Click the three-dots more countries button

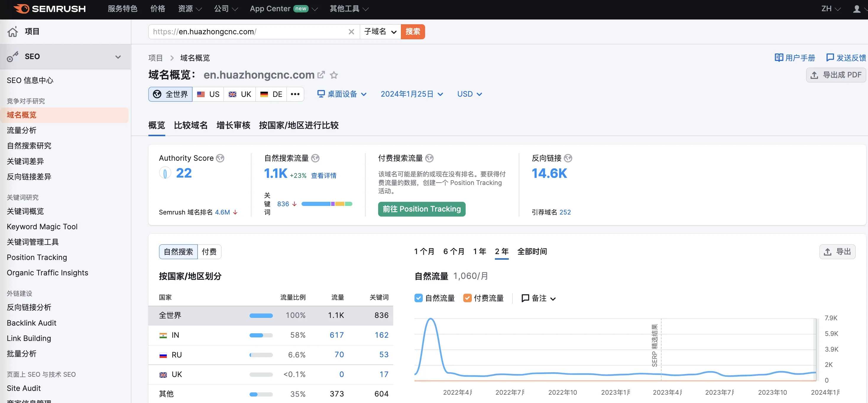click(295, 94)
